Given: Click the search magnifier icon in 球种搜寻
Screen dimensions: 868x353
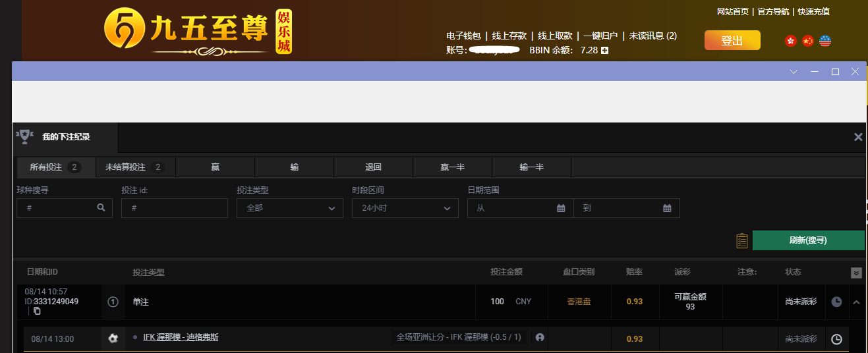Looking at the screenshot, I should (101, 207).
